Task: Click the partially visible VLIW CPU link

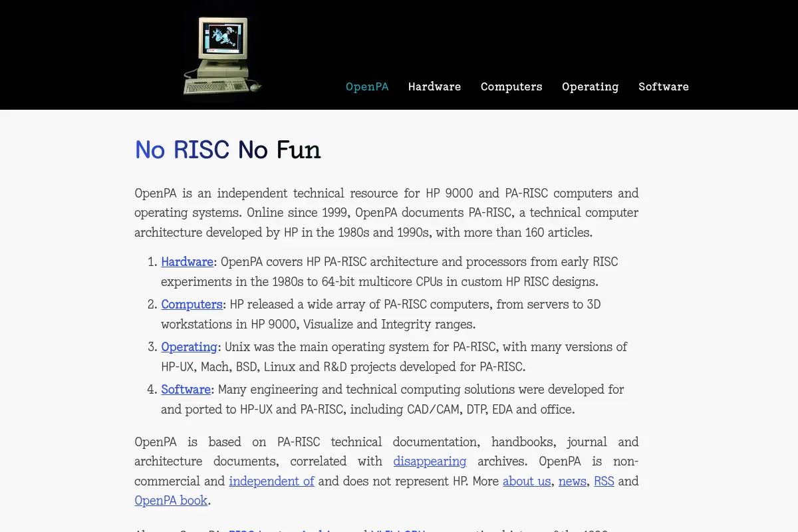Action: click(x=398, y=530)
